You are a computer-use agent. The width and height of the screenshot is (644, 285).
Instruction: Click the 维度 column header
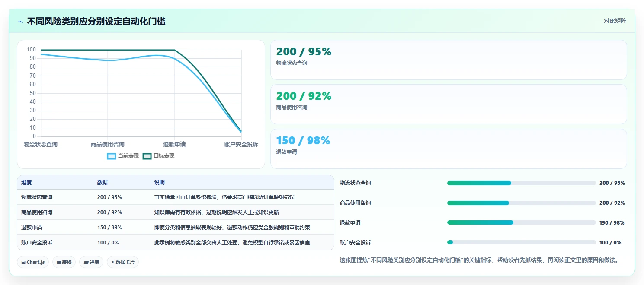26,183
